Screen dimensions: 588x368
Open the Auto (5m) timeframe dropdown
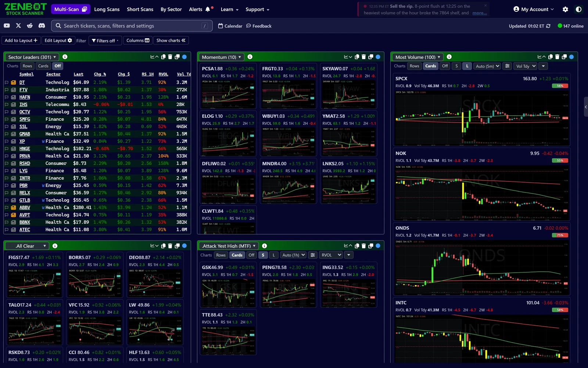[487, 66]
